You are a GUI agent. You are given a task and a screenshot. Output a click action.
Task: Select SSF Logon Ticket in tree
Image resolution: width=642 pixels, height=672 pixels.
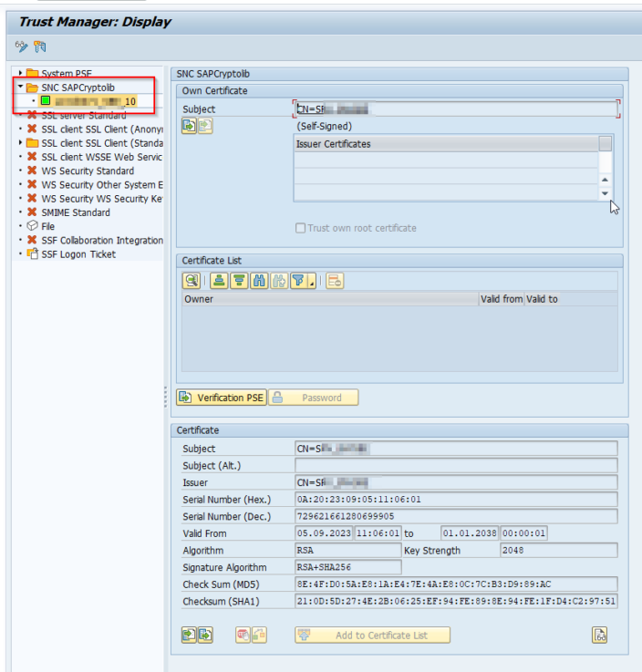78,254
